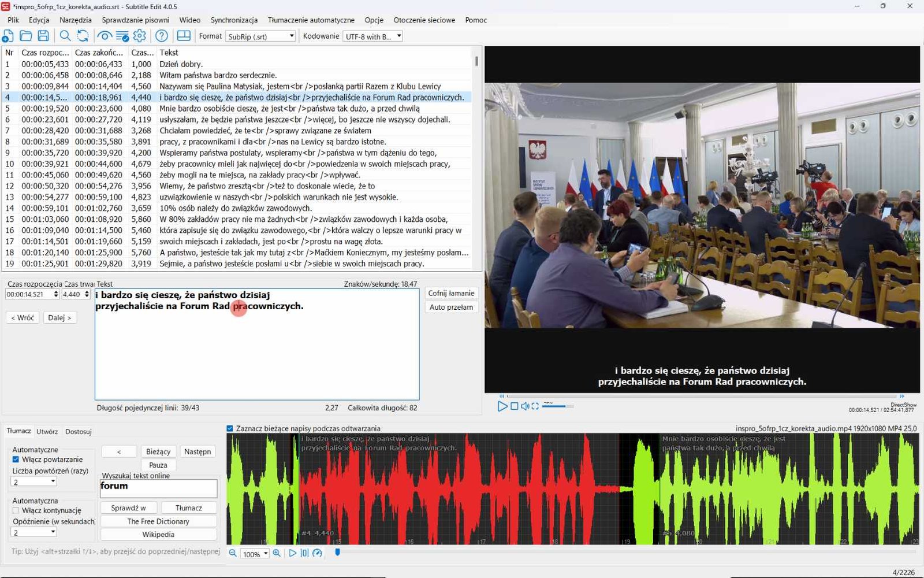Zoom in the waveform
Image resolution: width=924 pixels, height=578 pixels.
(277, 553)
